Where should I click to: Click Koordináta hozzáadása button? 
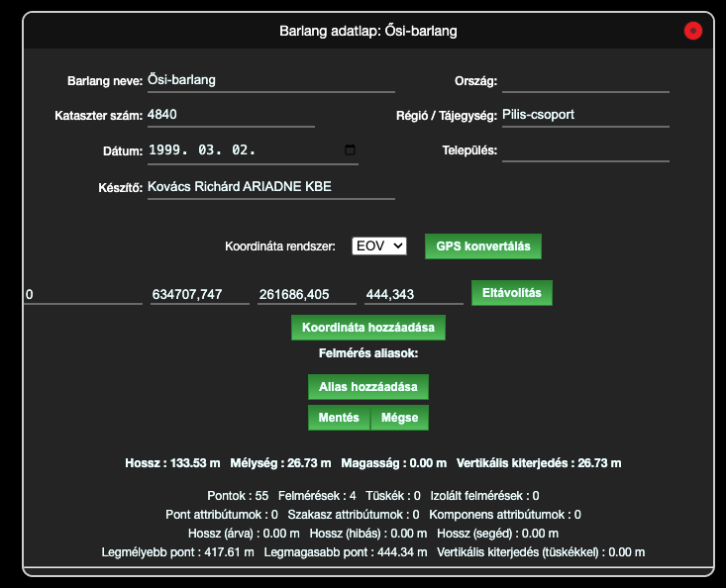coord(368,326)
